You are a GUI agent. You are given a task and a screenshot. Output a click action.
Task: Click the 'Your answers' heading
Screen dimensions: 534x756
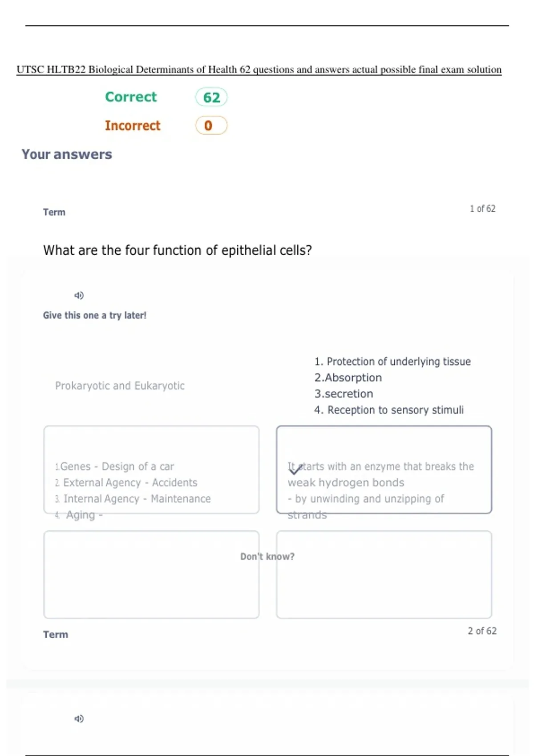click(x=67, y=154)
